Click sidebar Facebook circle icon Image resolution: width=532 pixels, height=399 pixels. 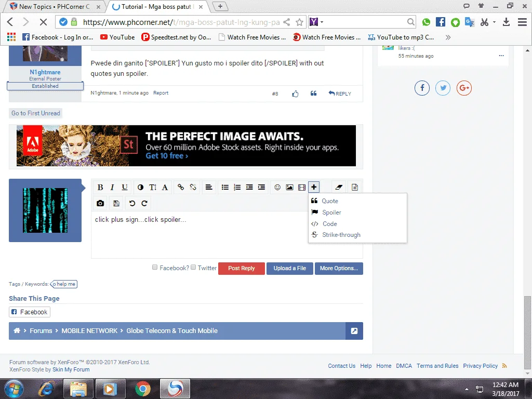coord(422,88)
